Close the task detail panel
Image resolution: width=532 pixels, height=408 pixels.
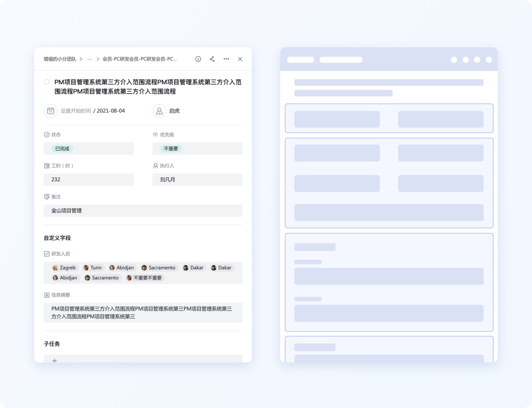tap(240, 59)
